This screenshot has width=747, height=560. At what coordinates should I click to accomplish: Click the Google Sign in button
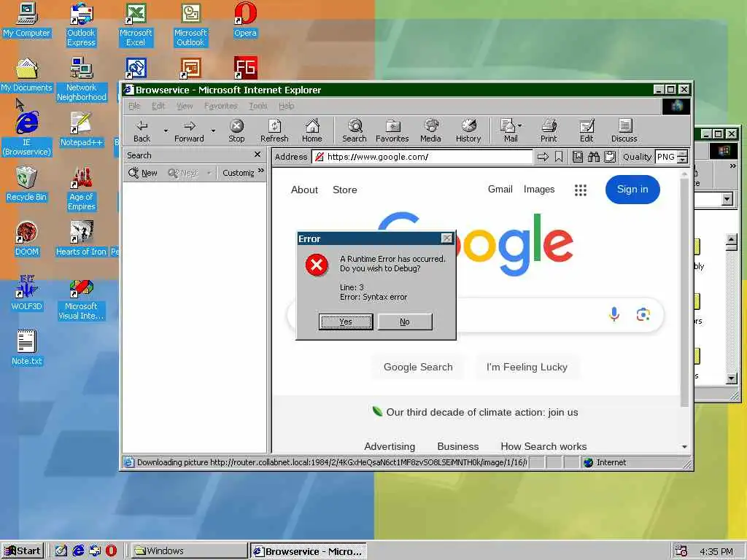pyautogui.click(x=632, y=190)
